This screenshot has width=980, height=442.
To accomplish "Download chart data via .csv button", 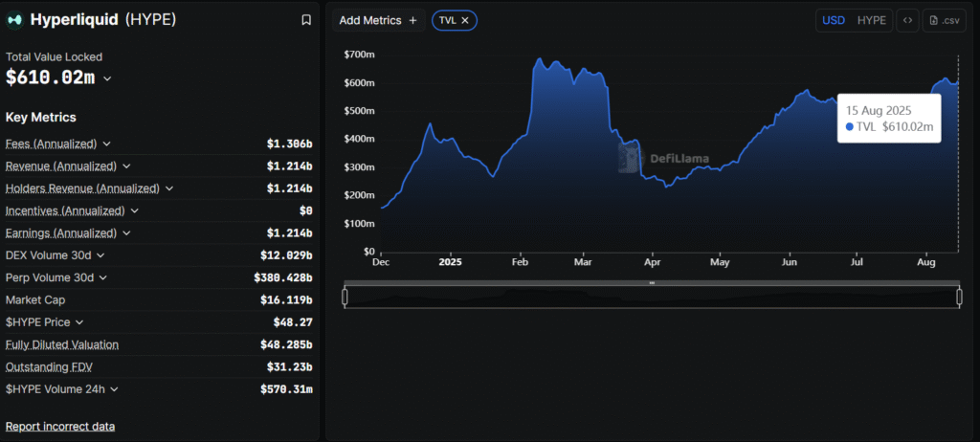I will click(945, 21).
